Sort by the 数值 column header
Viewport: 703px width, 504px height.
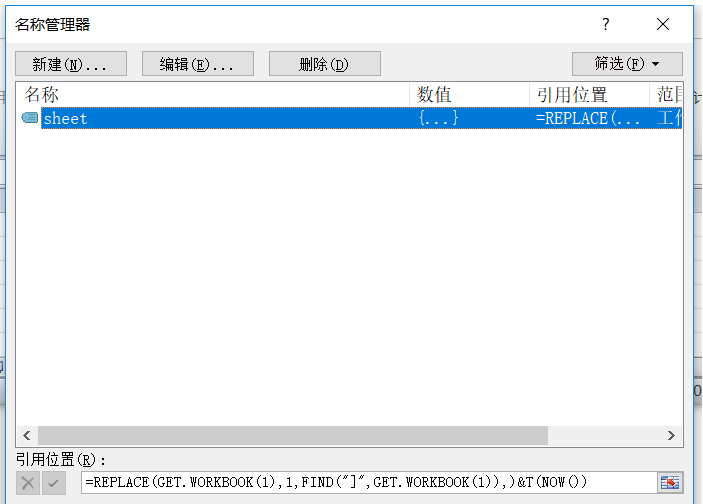469,95
